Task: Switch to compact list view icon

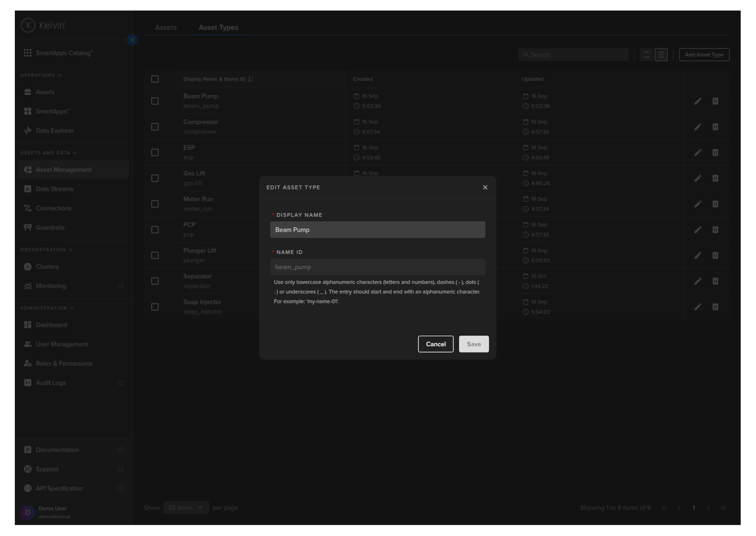Action: [646, 55]
